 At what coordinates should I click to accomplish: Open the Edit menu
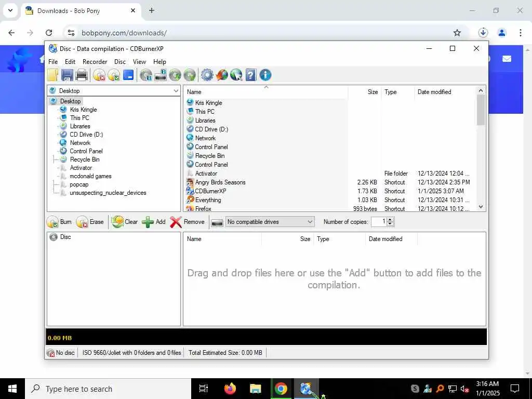[x=70, y=62]
